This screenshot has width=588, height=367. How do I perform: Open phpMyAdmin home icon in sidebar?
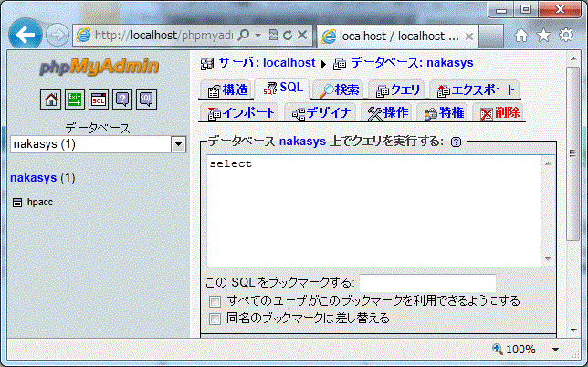click(50, 100)
